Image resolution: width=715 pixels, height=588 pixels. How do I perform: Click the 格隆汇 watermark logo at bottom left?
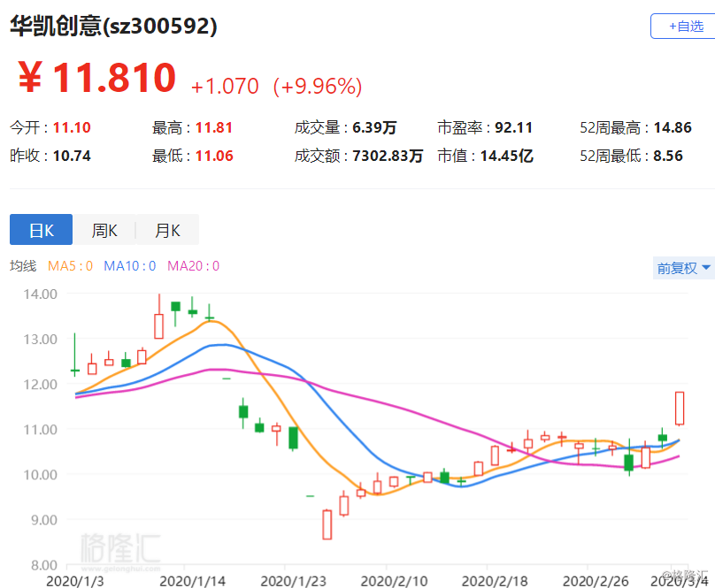pyautogui.click(x=120, y=548)
